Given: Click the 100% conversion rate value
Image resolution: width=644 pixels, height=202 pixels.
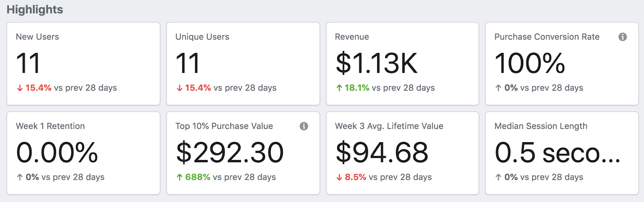Looking at the screenshot, I should click(530, 63).
